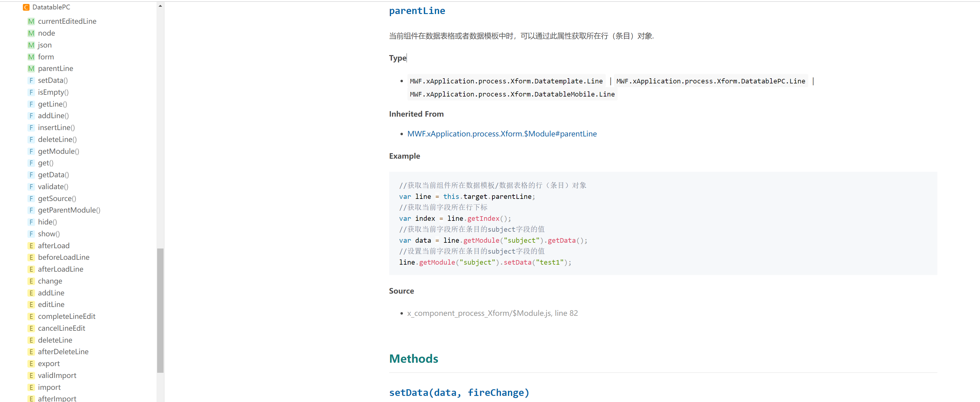Click the orange C icon beside DatatablePC
This screenshot has height=402, width=980.
[x=26, y=7]
